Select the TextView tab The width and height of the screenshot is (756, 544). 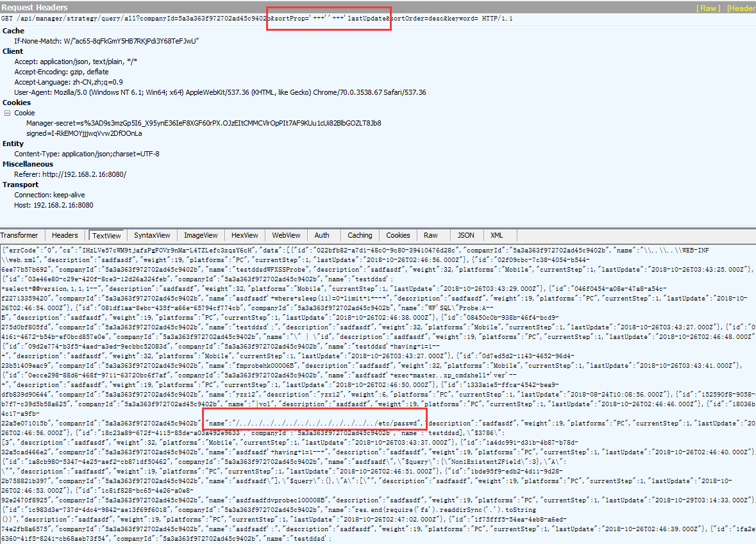tap(106, 236)
